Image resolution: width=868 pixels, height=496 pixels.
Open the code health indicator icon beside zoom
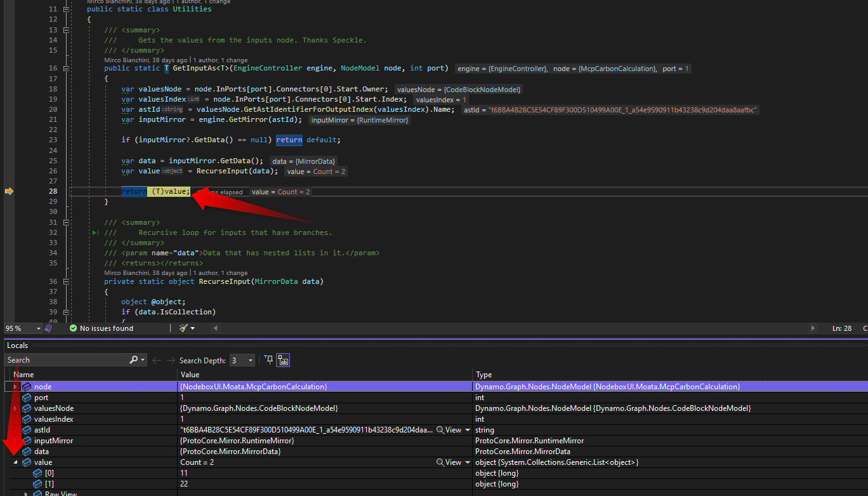(x=48, y=328)
